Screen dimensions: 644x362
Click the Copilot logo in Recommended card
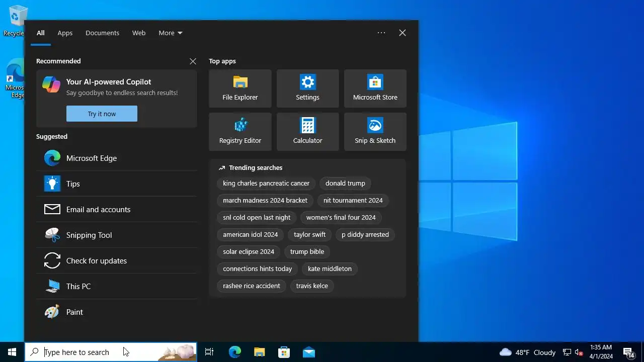pos(51,84)
